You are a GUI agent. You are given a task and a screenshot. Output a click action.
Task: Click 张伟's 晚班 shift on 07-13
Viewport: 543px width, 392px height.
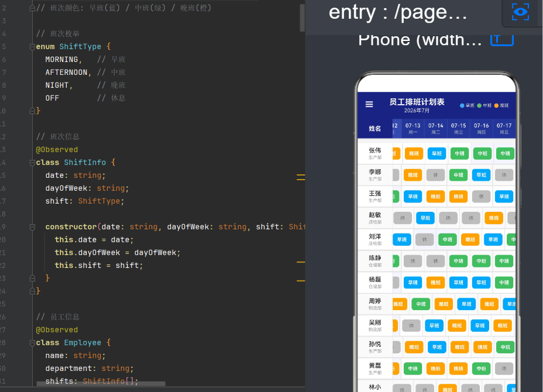pyautogui.click(x=414, y=153)
